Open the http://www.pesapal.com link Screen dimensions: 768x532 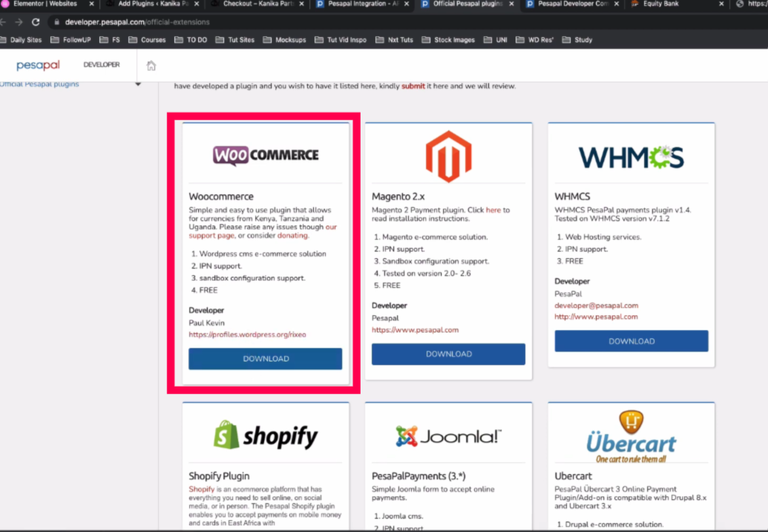pos(596,317)
